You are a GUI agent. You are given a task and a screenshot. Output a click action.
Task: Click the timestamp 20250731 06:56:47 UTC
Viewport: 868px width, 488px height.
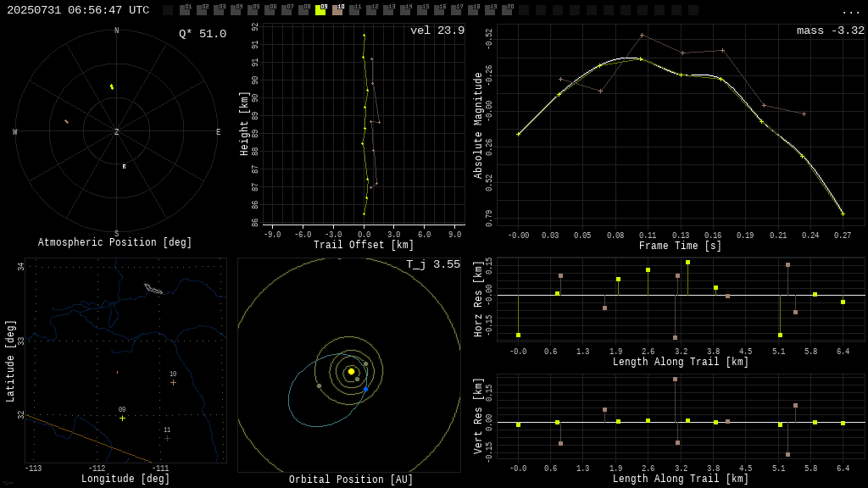pos(78,10)
